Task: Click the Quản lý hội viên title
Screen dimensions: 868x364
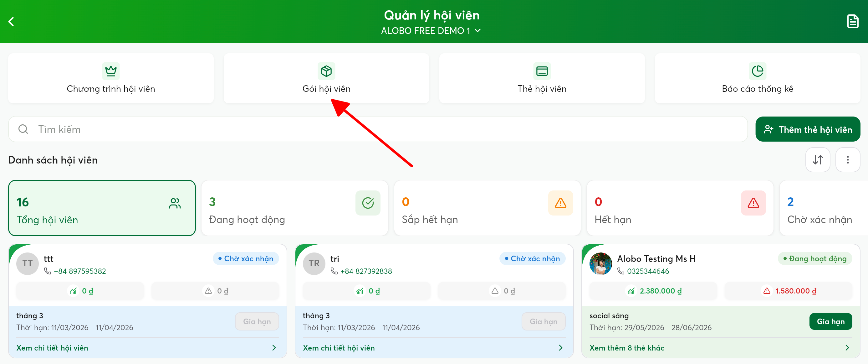Action: (431, 16)
